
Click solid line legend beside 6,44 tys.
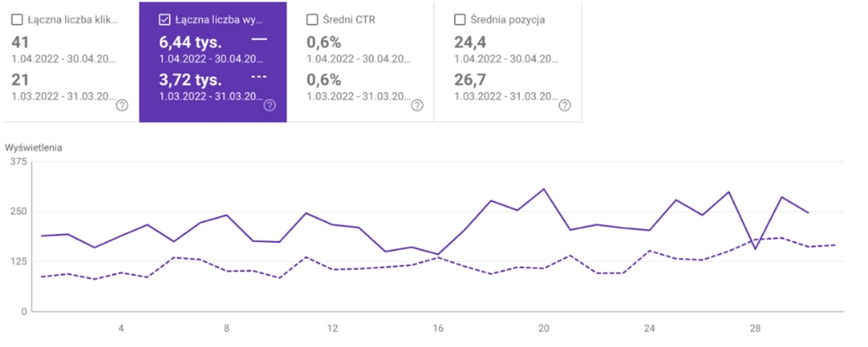259,40
